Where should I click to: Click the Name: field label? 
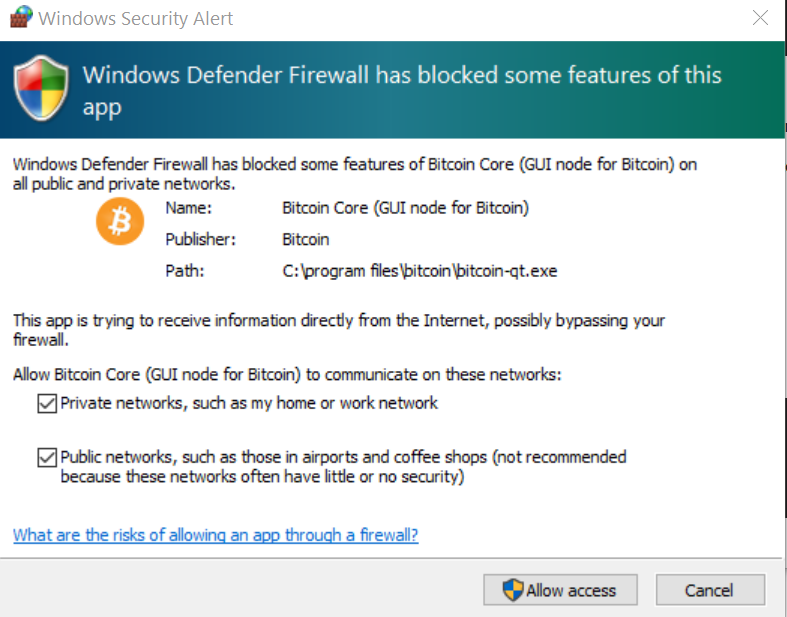click(189, 208)
